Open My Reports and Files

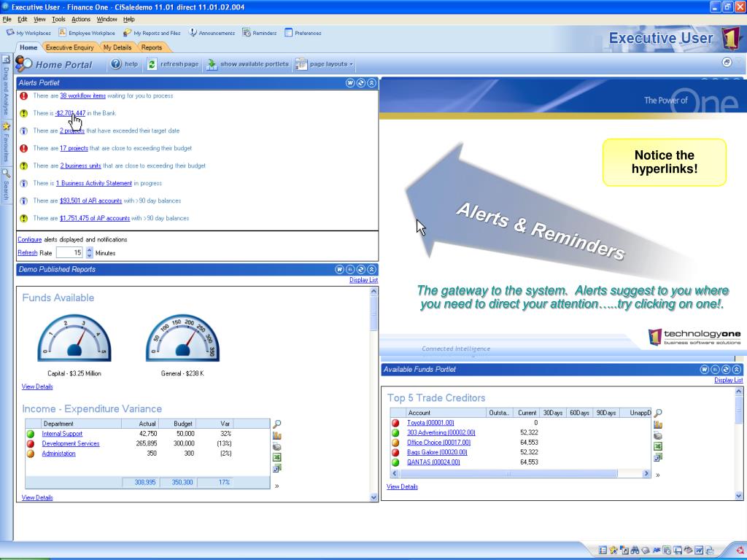152,33
